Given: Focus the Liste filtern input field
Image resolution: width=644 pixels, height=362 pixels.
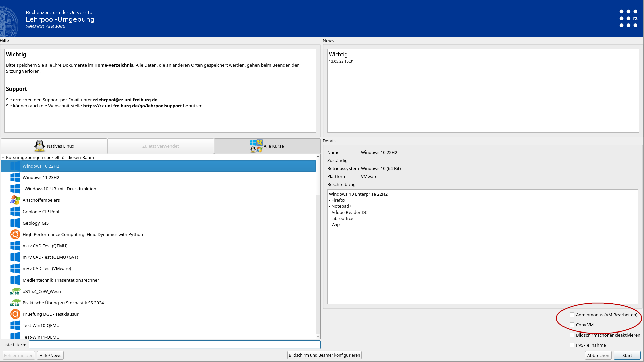Looking at the screenshot, I should tap(174, 345).
